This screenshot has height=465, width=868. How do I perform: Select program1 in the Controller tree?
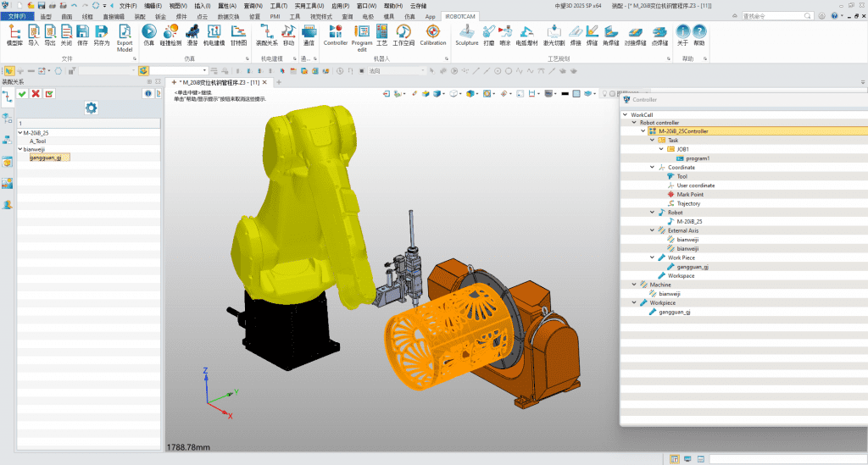[696, 158]
